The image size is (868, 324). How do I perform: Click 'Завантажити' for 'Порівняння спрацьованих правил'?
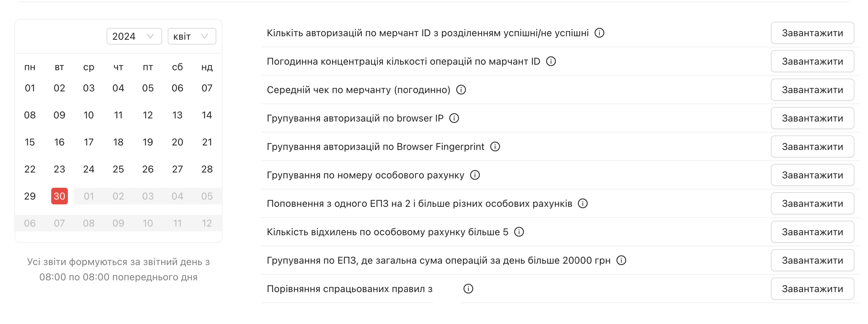click(x=812, y=289)
